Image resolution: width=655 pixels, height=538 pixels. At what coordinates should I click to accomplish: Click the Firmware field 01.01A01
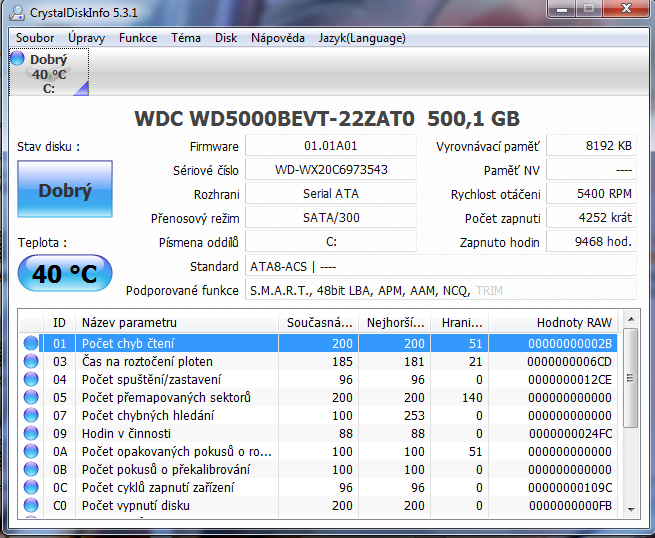[331, 145]
